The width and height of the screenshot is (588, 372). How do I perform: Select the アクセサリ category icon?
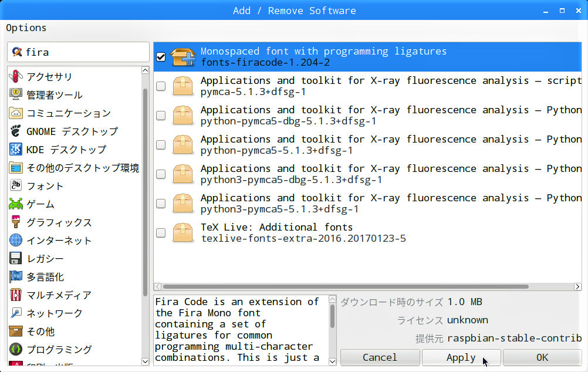pos(16,76)
